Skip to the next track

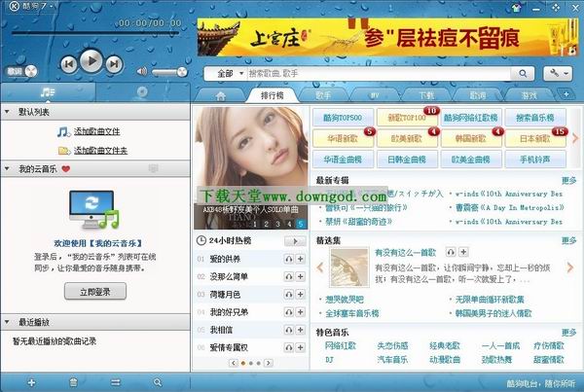(112, 64)
